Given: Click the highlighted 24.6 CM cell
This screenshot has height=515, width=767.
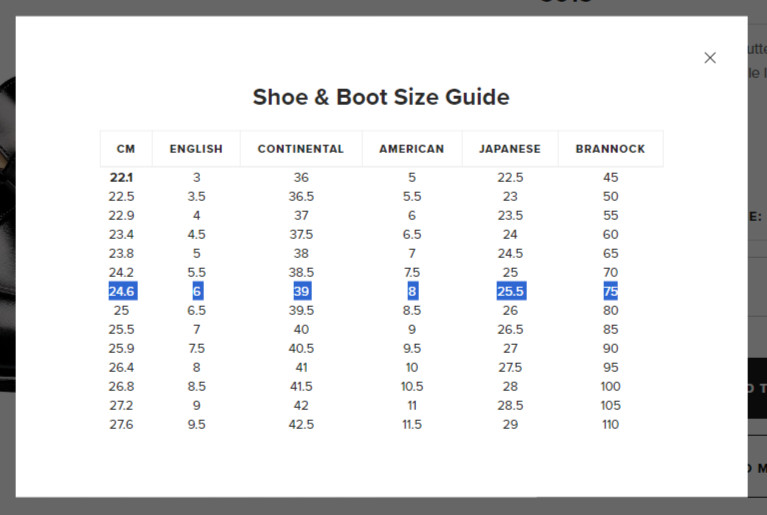Looking at the screenshot, I should pos(122,291).
